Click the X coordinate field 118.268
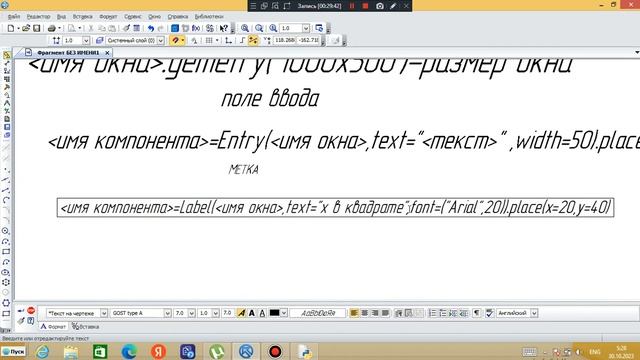This screenshot has height=360, width=640. 284,40
